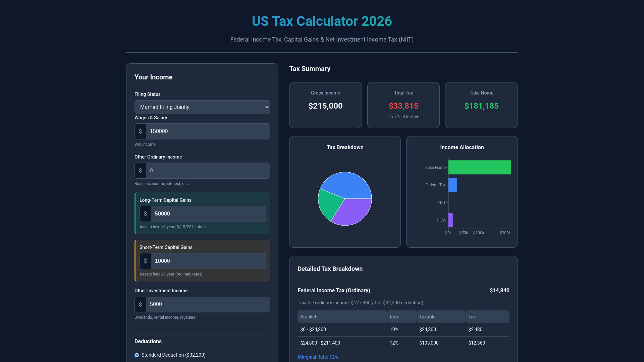
Task: Open the Filing Status dropdown
Action: (202, 107)
